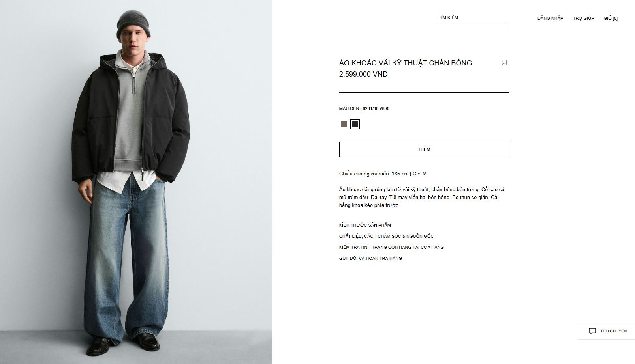
Task: Open the TRỢ GIÚP help menu
Action: click(583, 18)
